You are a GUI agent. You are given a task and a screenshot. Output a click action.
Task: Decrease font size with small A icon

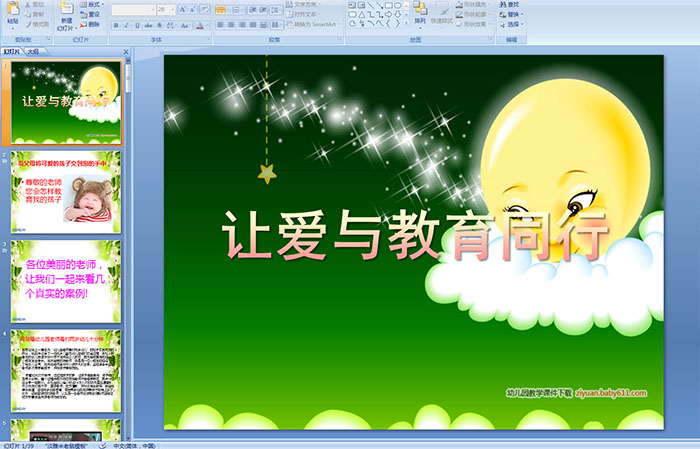tap(193, 10)
